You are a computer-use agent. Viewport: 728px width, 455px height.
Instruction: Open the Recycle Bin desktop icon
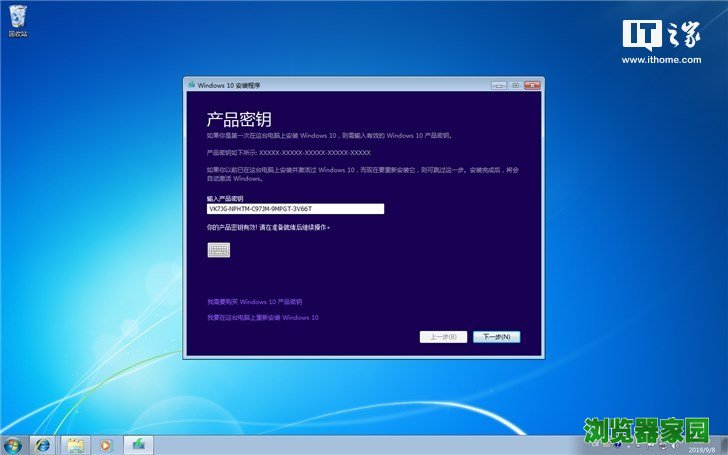coord(17,20)
